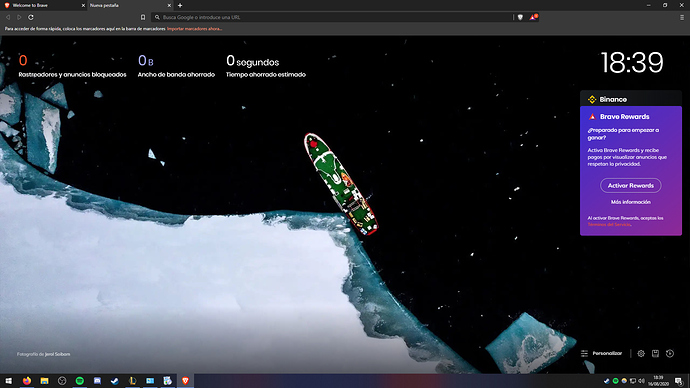
Task: Open the Más información link
Action: [x=631, y=202]
